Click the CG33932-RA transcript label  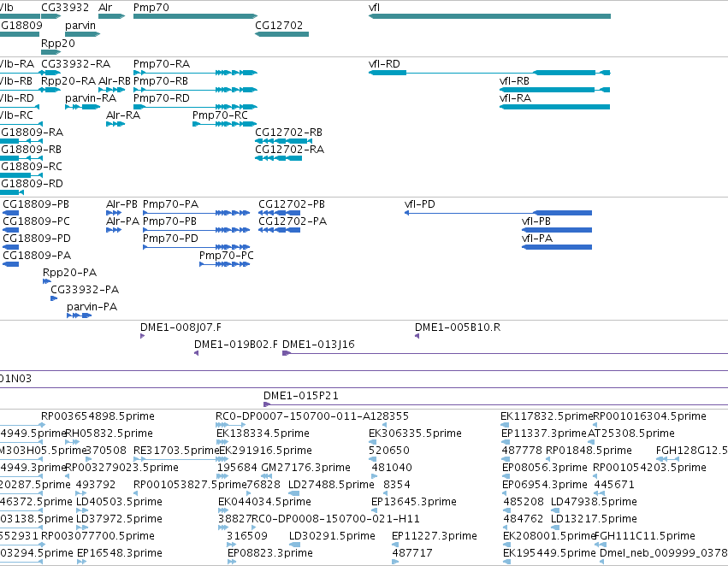click(x=75, y=64)
